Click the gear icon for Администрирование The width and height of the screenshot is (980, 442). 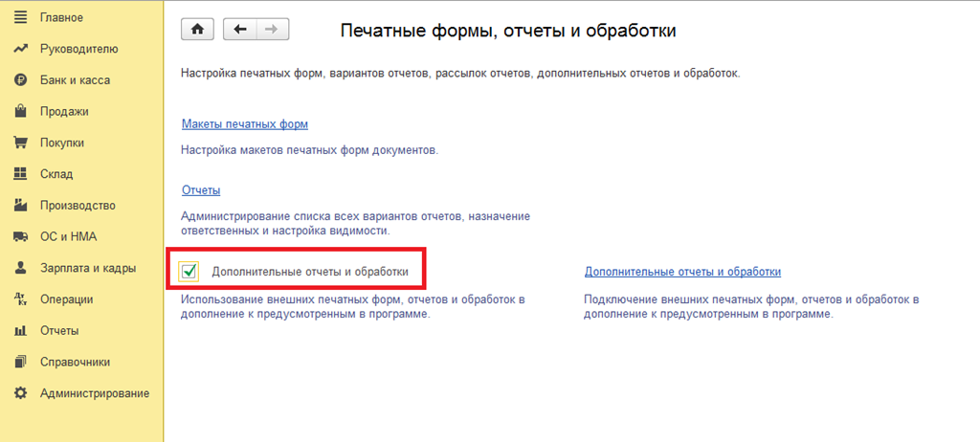(21, 393)
